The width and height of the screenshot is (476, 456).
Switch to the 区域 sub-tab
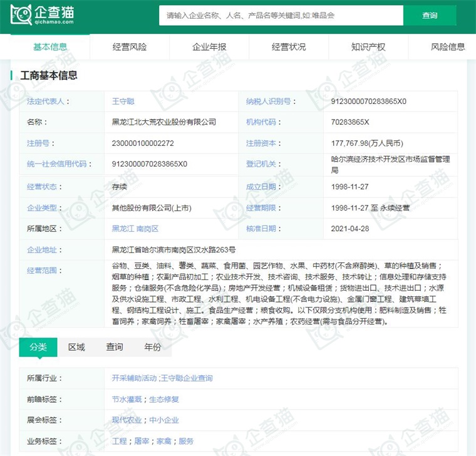[x=76, y=347]
